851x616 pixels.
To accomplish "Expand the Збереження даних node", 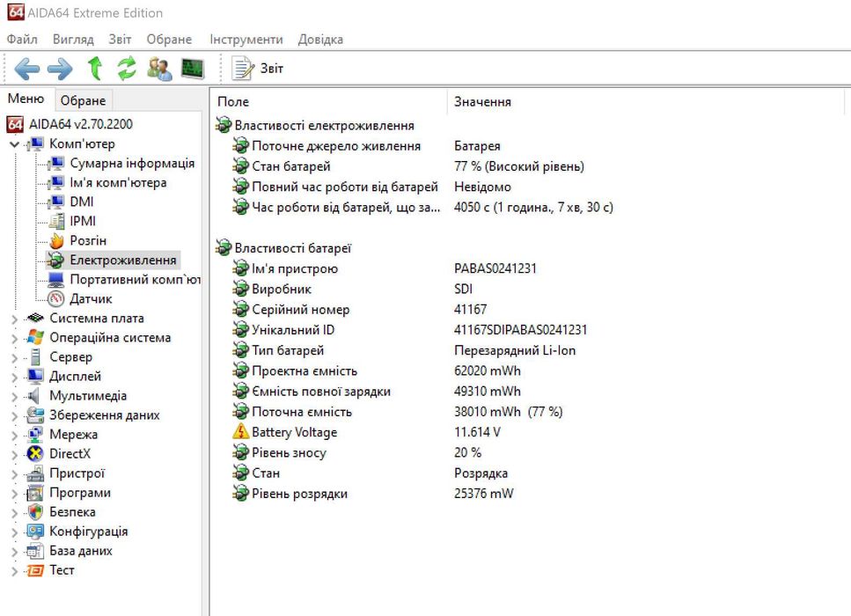I will tap(15, 416).
